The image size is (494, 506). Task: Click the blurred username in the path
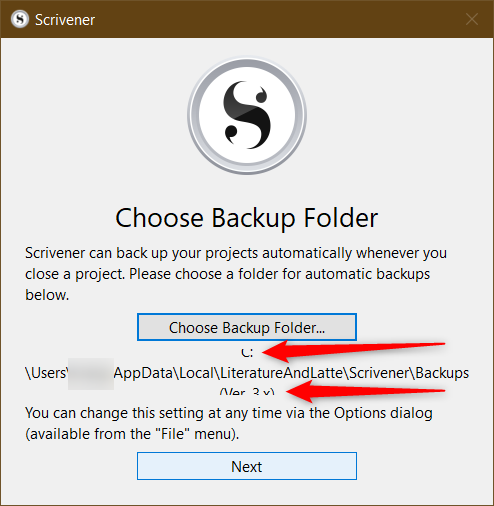[91, 374]
